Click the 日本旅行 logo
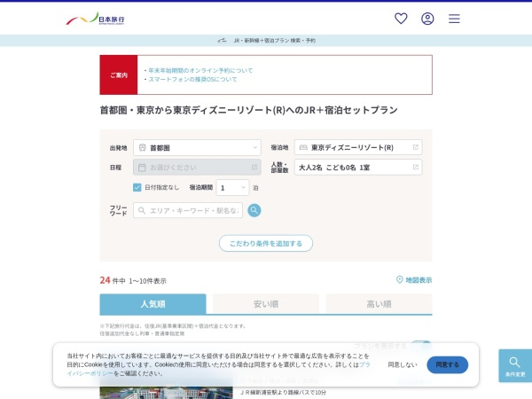This screenshot has height=399, width=532. click(96, 19)
